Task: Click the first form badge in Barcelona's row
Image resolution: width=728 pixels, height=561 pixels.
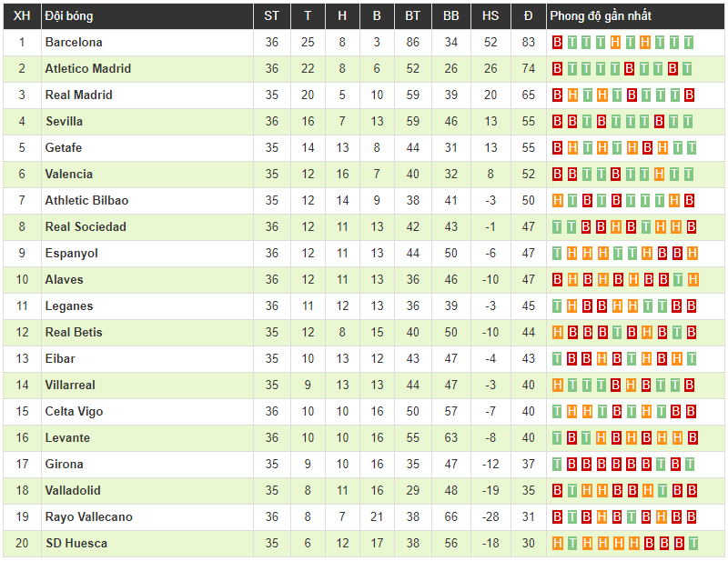Action: [558, 43]
